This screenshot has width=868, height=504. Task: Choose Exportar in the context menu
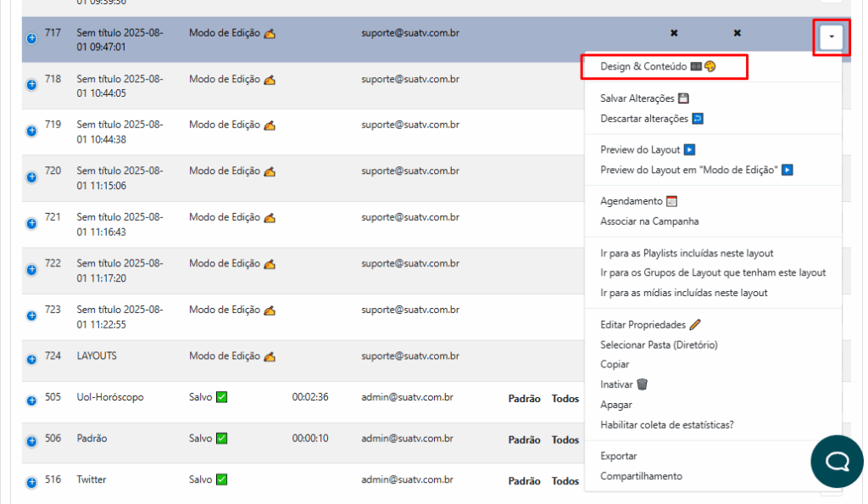click(x=618, y=456)
